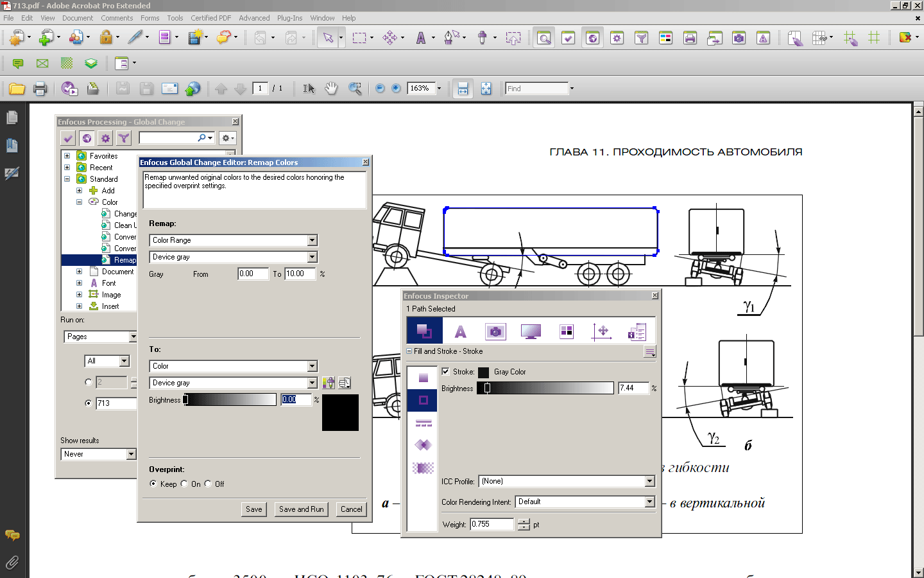Select the Stroke line style subcategory icon
The height and width of the screenshot is (578, 924).
click(423, 423)
